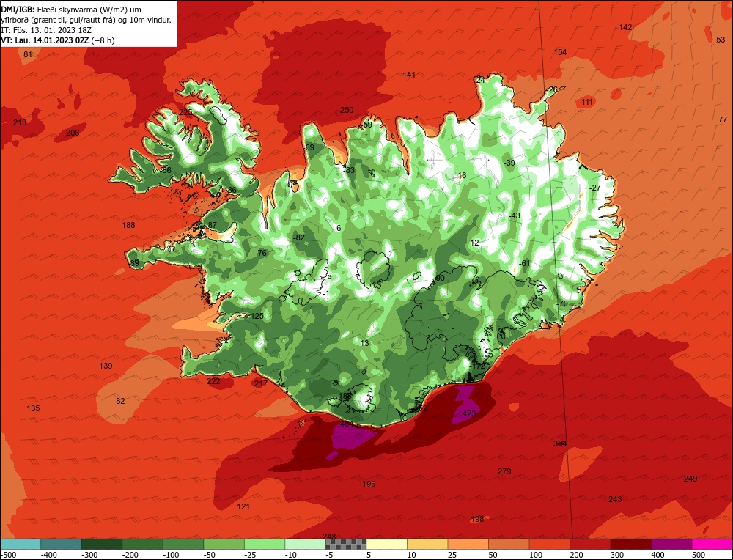The height and width of the screenshot is (560, 733).
Task: Click the value 16 over northern Iceland
Action: (x=462, y=175)
